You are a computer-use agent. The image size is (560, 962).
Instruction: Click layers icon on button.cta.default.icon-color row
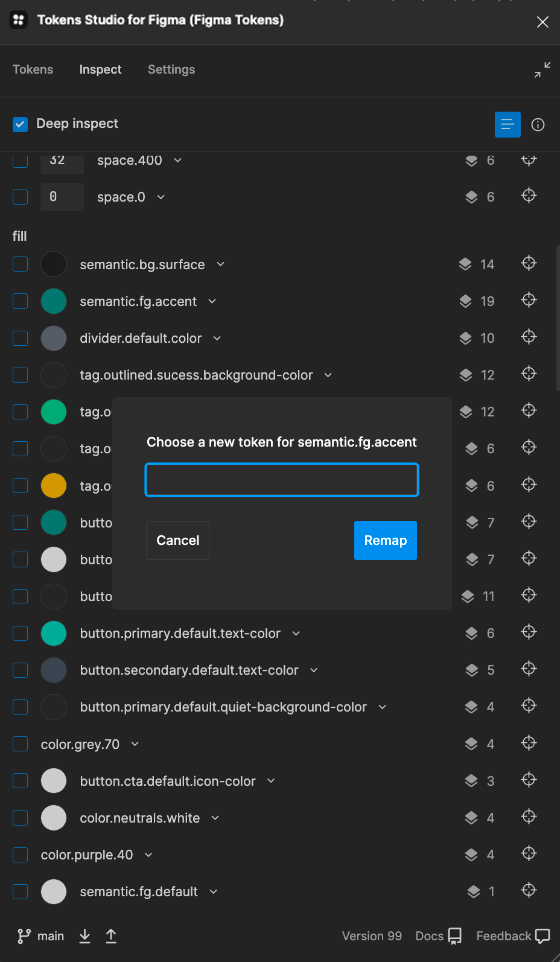471,781
